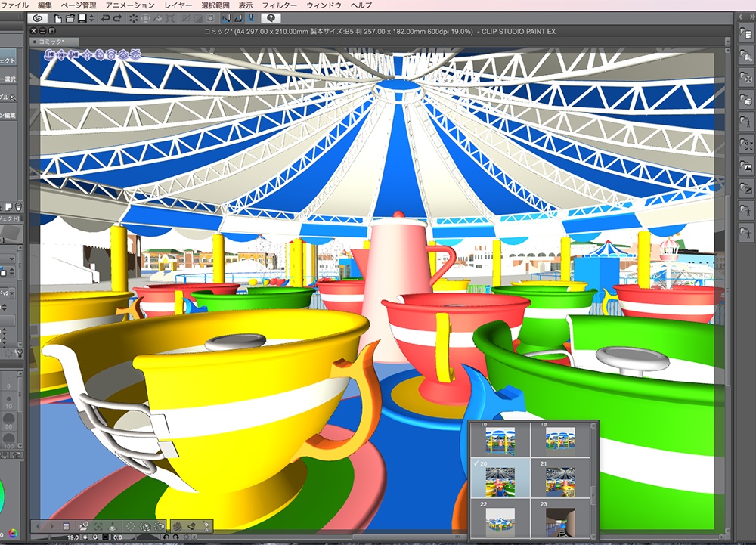Open the 3D cube material folder icon
Image resolution: width=756 pixels, height=545 pixels.
(746, 100)
